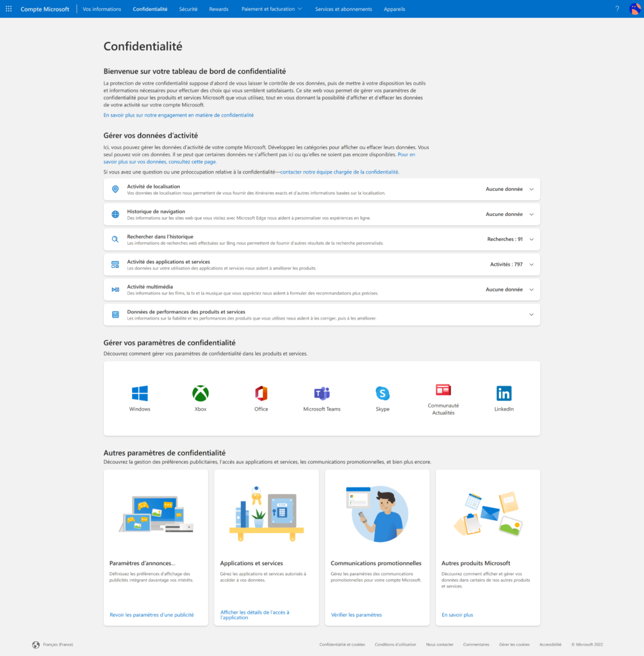
Task: Open privacy commitment learn more link
Action: click(x=178, y=115)
